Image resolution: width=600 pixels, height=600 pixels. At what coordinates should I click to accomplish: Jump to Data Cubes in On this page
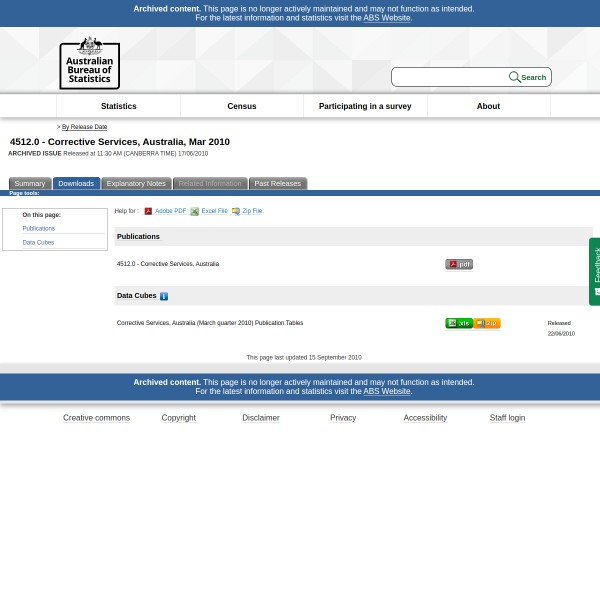click(38, 242)
